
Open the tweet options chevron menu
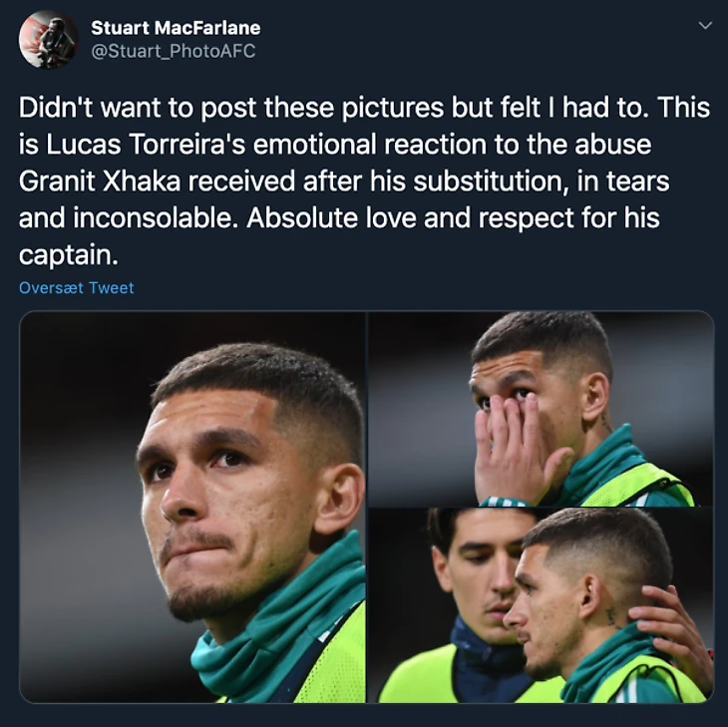pos(706,25)
